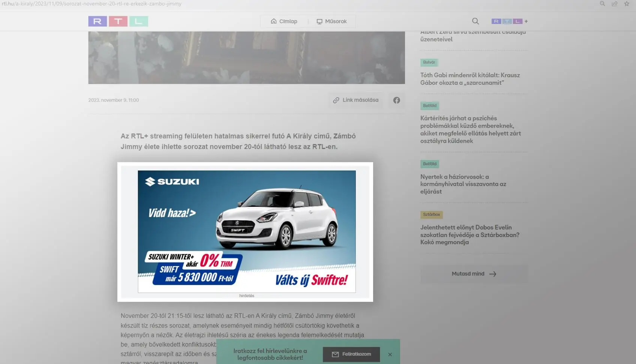The width and height of the screenshot is (636, 364).
Task: Click 'Válts új Swiftre!' ad text
Action: (311, 280)
